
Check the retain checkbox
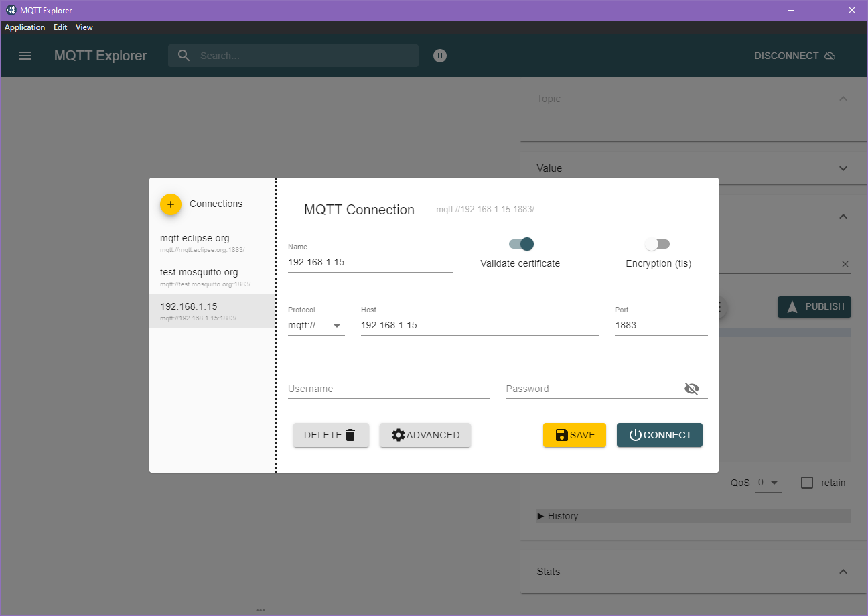pyautogui.click(x=807, y=483)
